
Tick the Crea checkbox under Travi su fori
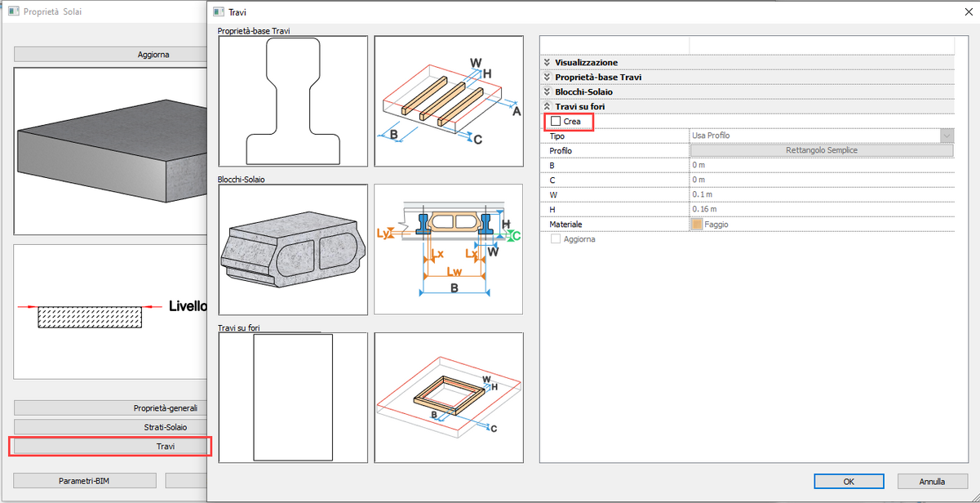556,122
